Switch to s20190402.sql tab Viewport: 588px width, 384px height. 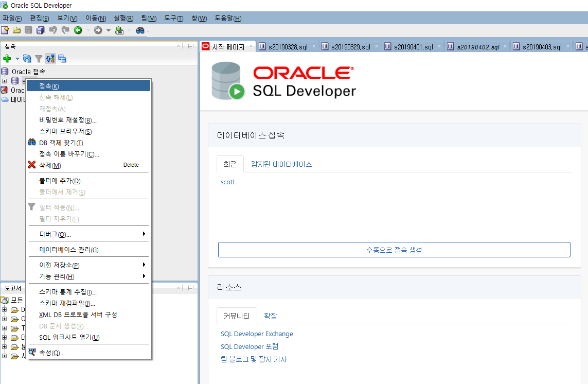[478, 46]
